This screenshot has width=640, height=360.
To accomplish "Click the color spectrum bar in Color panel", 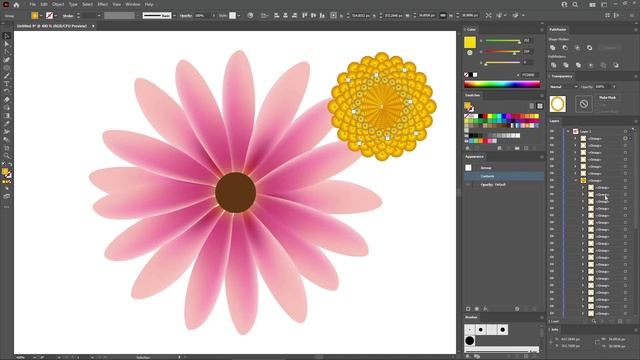I will pyautogui.click(x=502, y=84).
